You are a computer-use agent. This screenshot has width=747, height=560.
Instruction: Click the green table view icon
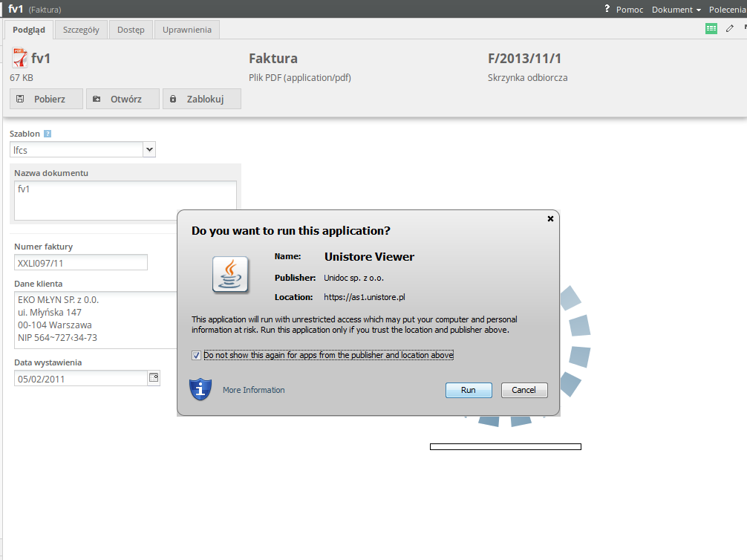pos(711,29)
